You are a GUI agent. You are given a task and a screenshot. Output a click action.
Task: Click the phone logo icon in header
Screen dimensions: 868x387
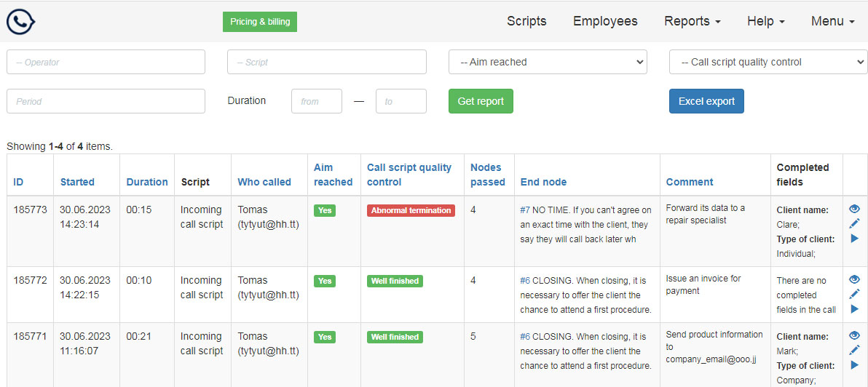pyautogui.click(x=21, y=22)
